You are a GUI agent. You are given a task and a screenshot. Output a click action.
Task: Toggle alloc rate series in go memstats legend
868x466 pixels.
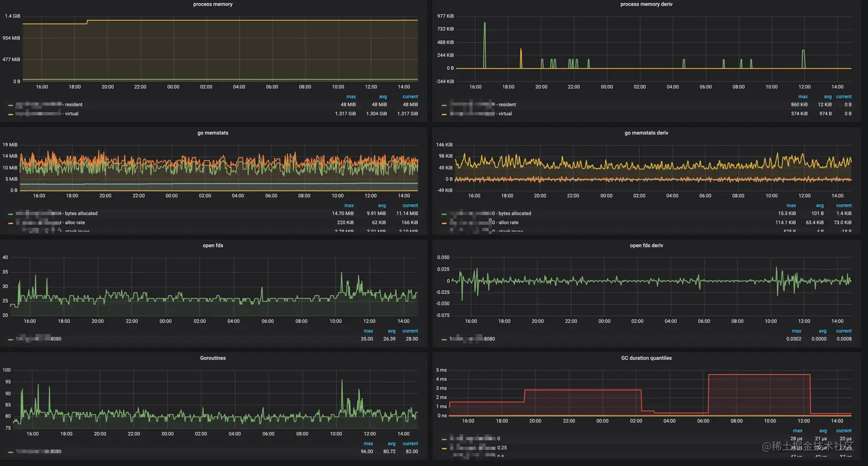point(50,222)
